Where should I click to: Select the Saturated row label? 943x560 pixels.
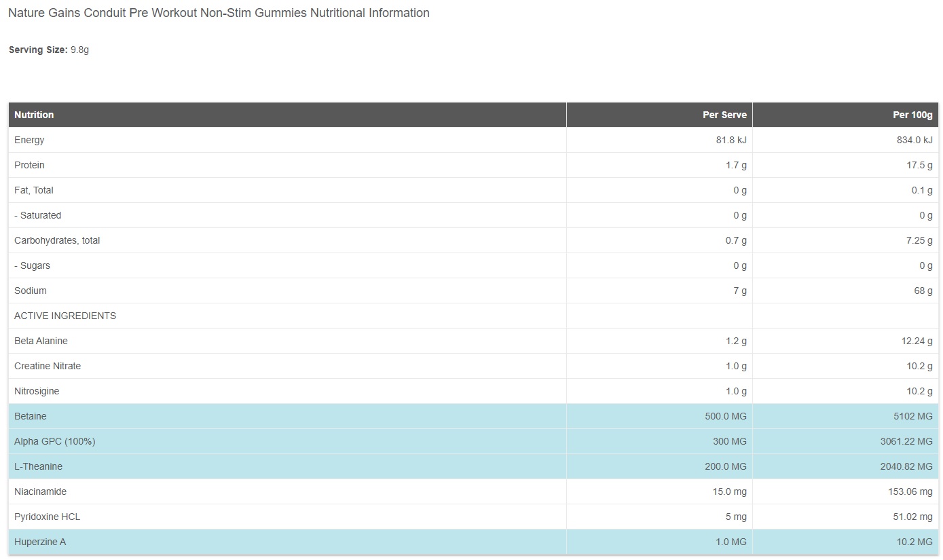(x=38, y=215)
